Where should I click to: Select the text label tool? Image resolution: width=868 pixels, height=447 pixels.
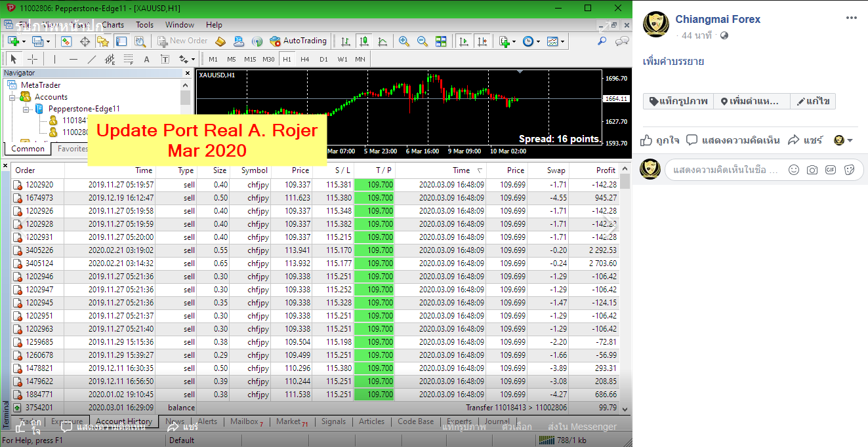(165, 59)
